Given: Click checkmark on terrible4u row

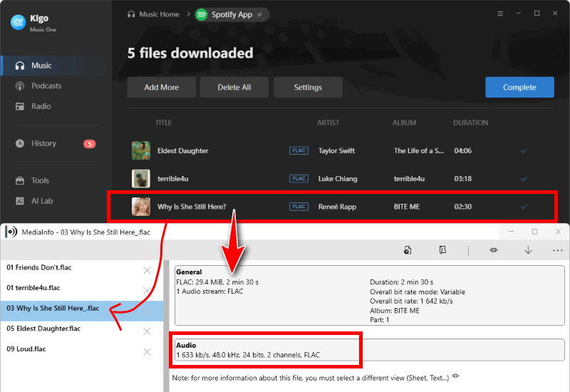Looking at the screenshot, I should point(524,179).
